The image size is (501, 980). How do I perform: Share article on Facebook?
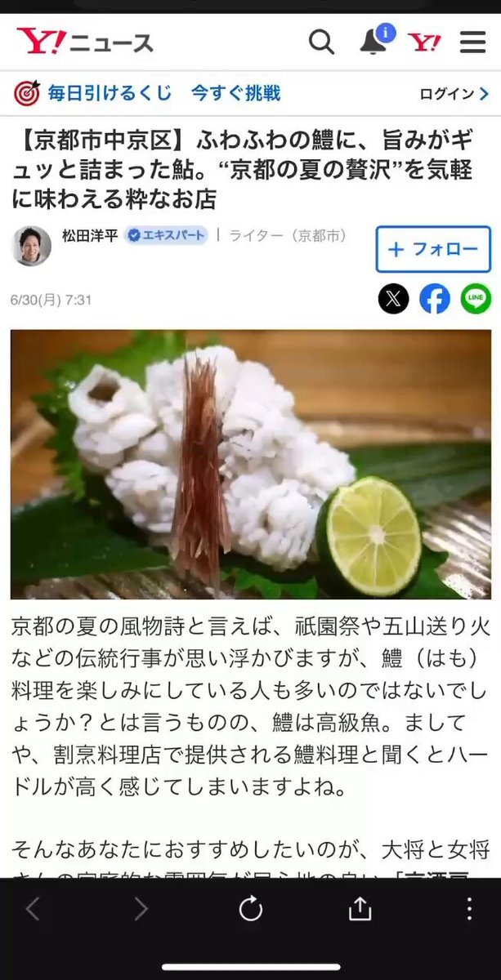(x=435, y=299)
